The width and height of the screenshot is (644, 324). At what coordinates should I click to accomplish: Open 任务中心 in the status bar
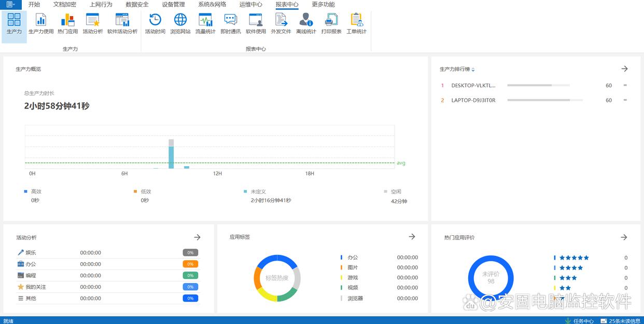point(583,321)
